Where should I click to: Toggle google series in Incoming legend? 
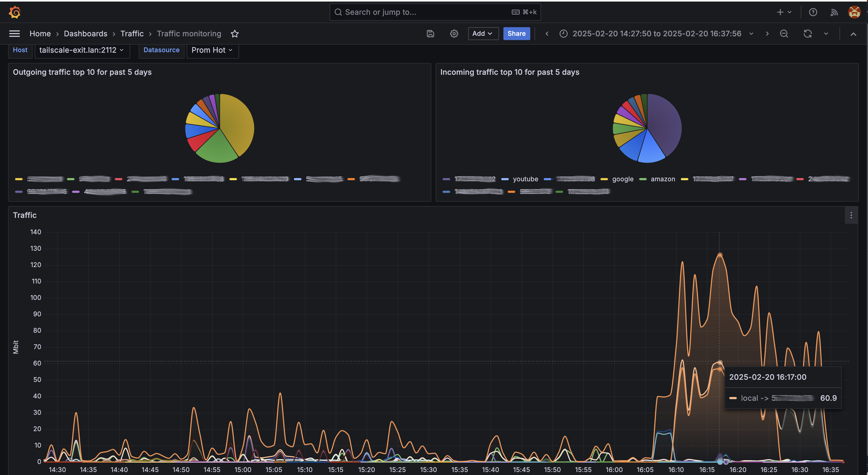click(x=622, y=179)
